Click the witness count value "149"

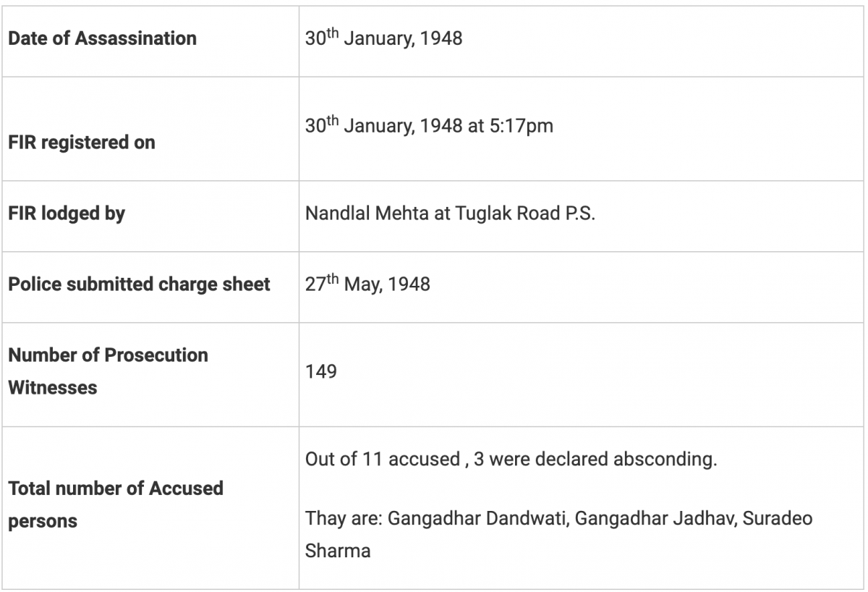point(321,373)
